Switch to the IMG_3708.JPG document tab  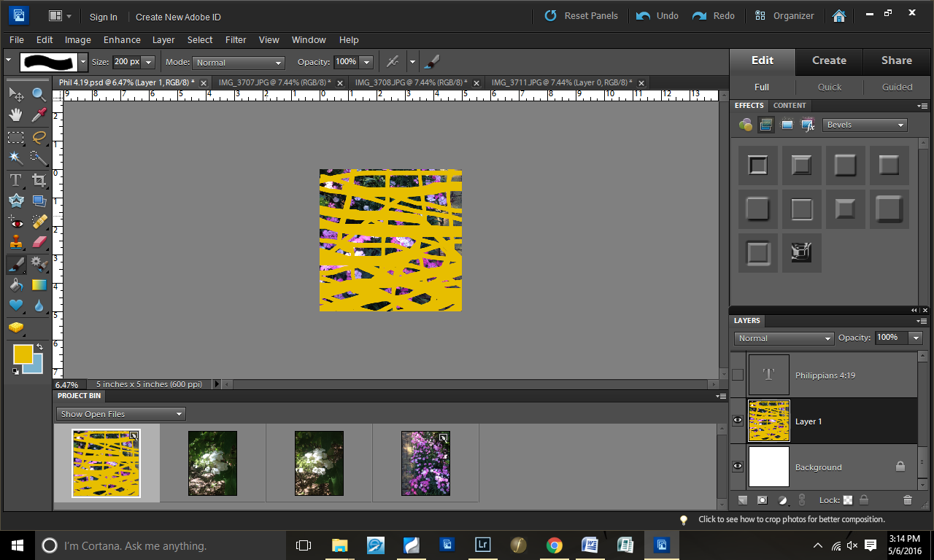410,82
